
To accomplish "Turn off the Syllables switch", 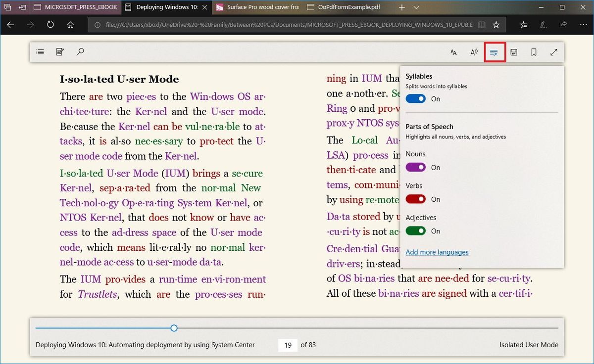I will [415, 99].
